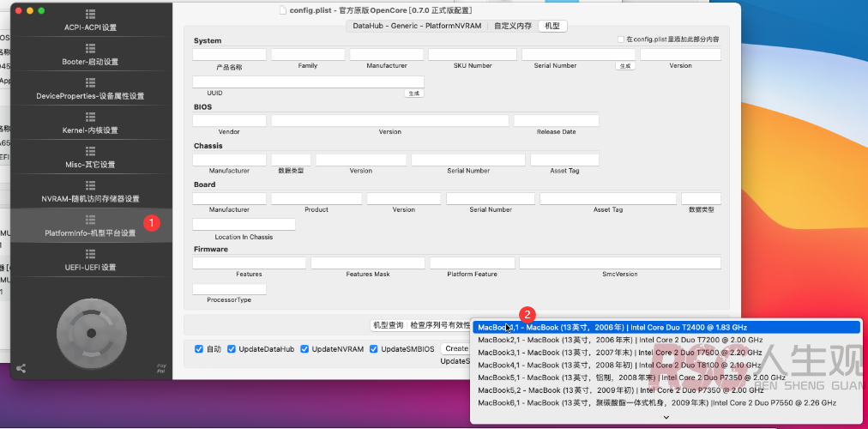Click the config.plist document icon in title
Screen dimensions: 868x429
tap(283, 10)
